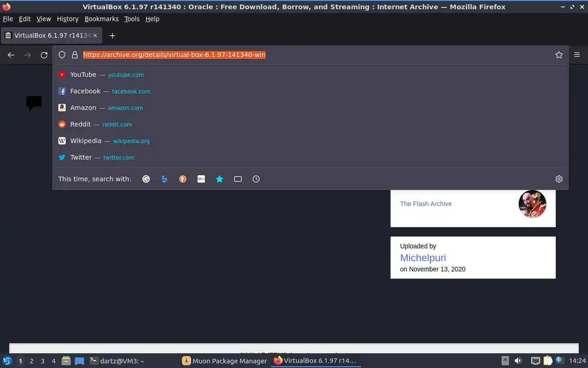This screenshot has height=368, width=588.
Task: Open search settings gear
Action: coord(559,179)
